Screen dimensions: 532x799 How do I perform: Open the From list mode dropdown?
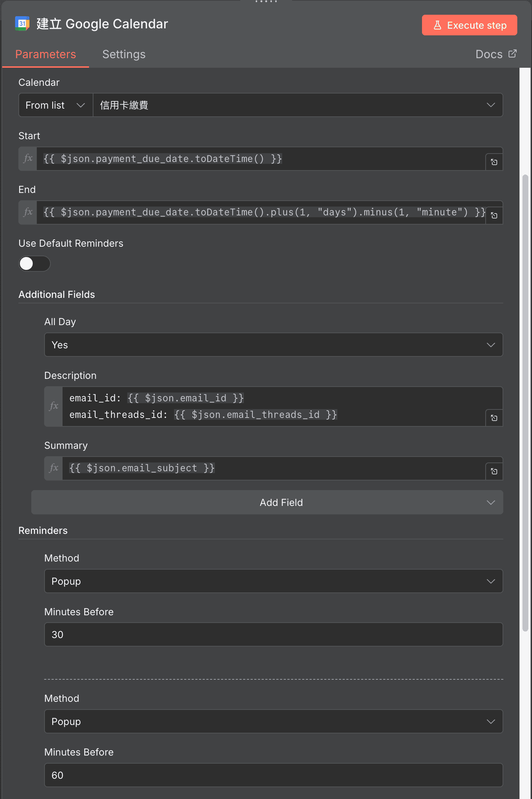56,105
